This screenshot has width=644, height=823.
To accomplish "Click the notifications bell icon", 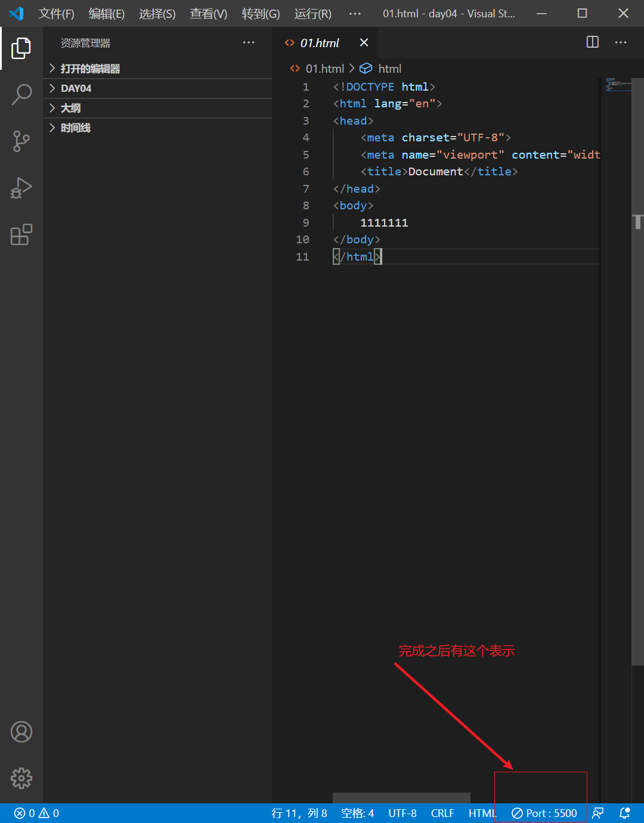I will pyautogui.click(x=624, y=813).
